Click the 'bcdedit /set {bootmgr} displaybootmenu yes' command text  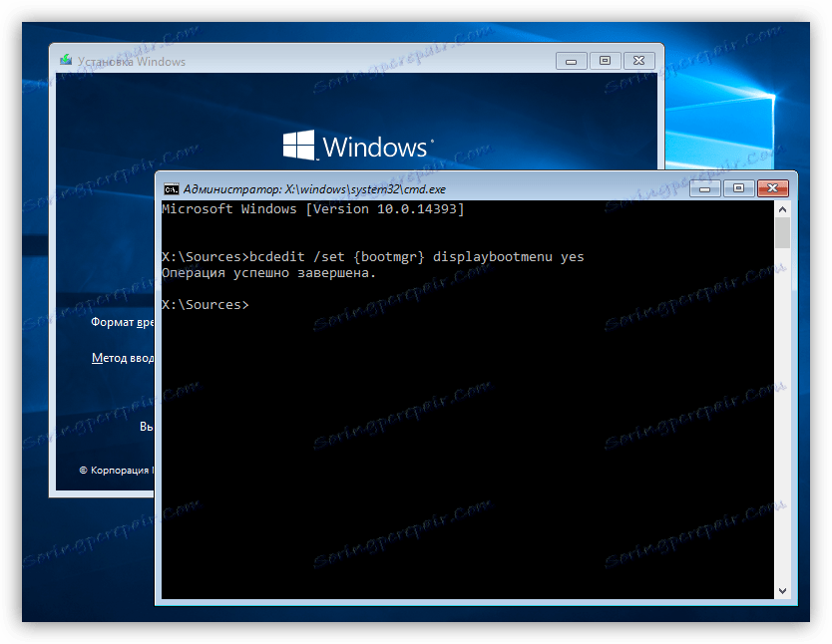[x=417, y=257]
